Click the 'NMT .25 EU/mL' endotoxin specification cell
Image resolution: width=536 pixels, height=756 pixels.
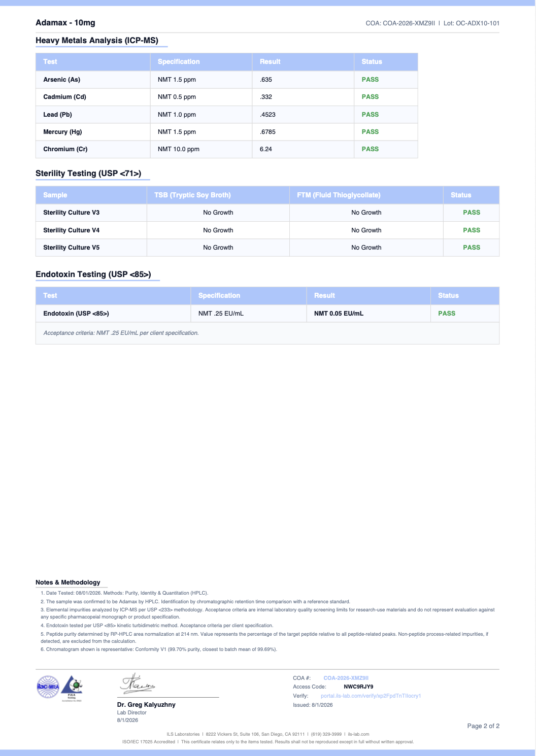click(249, 314)
